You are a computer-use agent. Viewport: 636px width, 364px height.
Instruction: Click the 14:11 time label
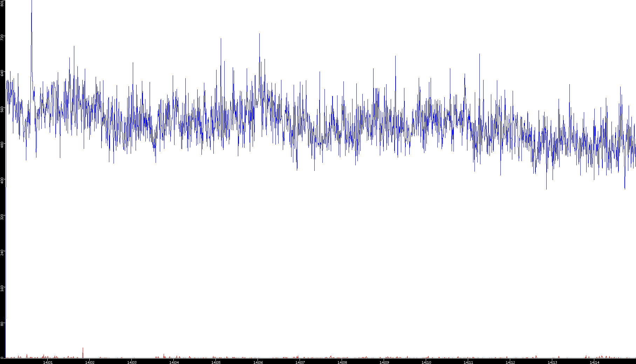pyautogui.click(x=468, y=362)
